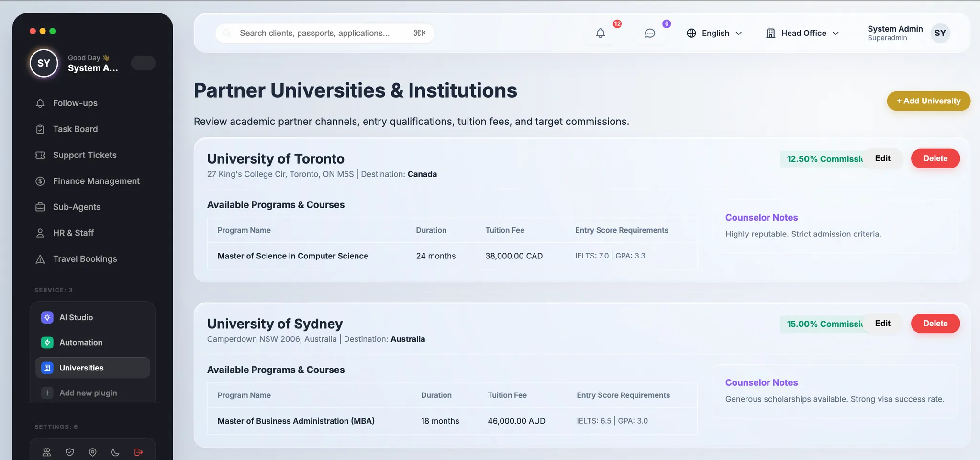Edit University of Sydney
Image resolution: width=980 pixels, height=460 pixels.
882,324
